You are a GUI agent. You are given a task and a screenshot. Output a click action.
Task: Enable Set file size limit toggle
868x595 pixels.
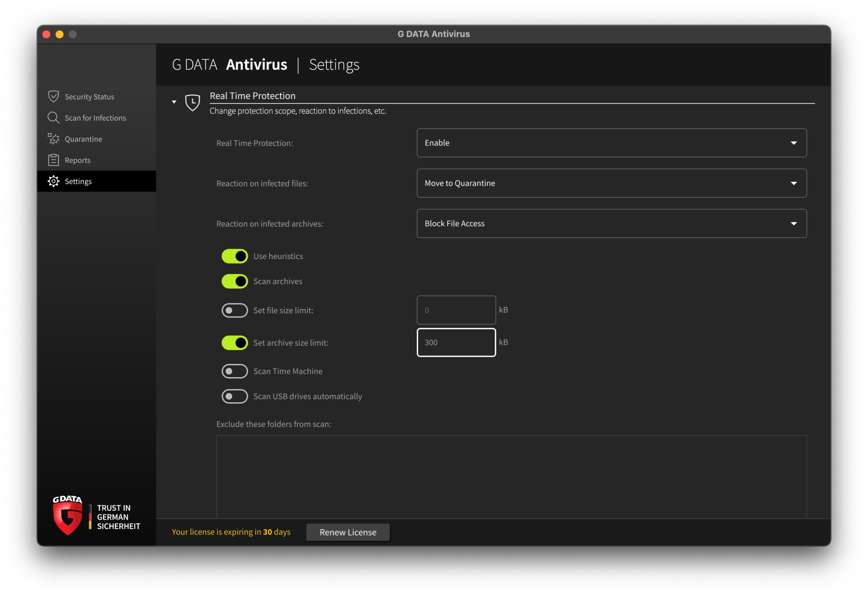pos(235,310)
